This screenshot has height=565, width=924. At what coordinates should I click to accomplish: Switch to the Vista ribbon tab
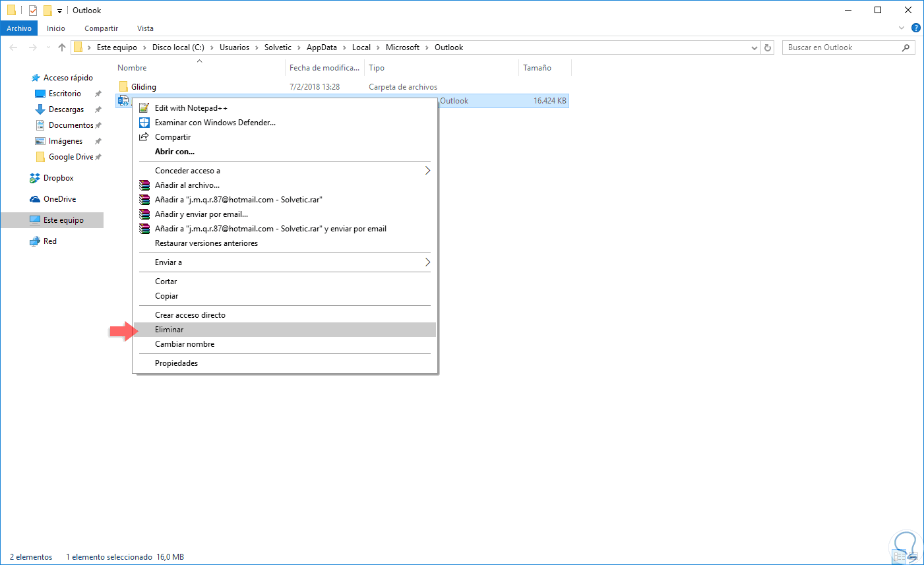click(145, 28)
